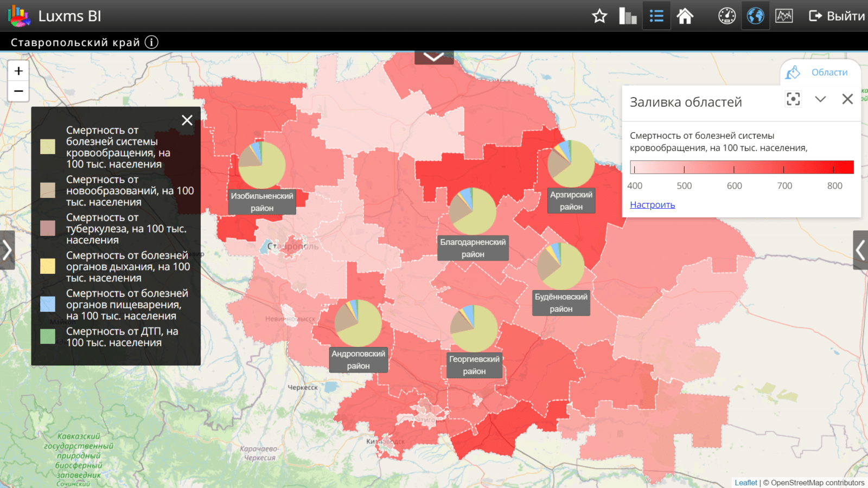Viewport: 868px width, 488px height.
Task: Click legend text about туберкулеза
Action: pos(126,228)
